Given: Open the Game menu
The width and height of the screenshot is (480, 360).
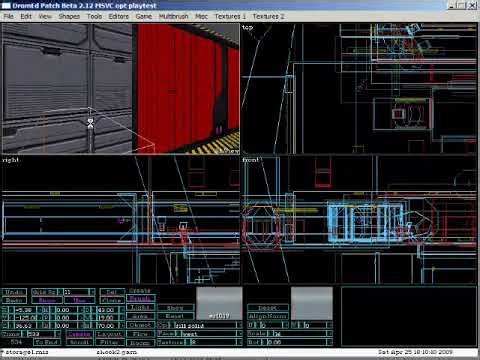Looking at the screenshot, I should click(x=144, y=16).
